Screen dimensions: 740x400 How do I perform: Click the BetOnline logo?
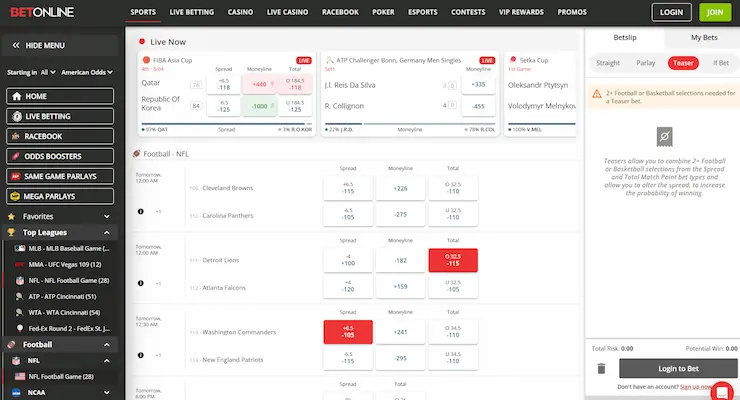(x=42, y=12)
